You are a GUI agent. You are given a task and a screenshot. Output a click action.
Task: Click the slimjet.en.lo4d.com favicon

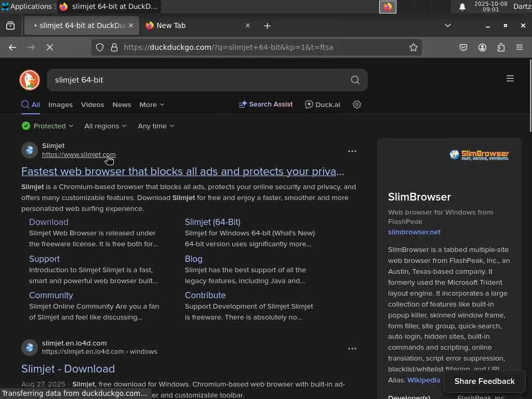tap(30, 348)
